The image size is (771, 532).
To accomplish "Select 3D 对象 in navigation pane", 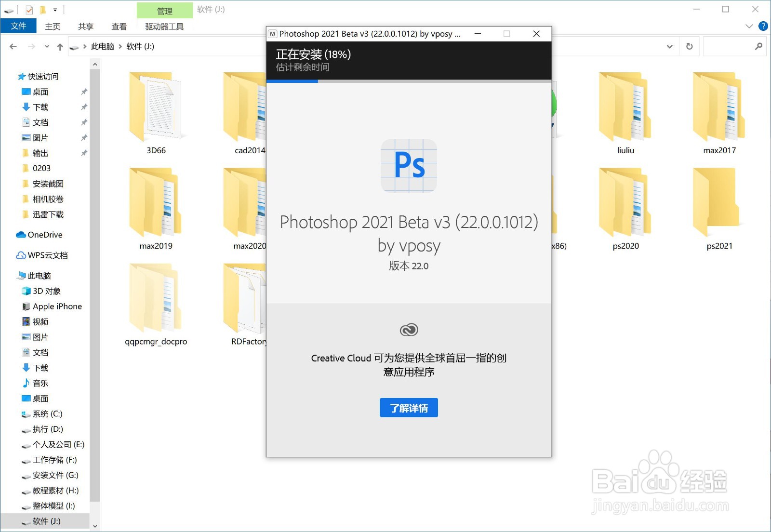I will 46,291.
